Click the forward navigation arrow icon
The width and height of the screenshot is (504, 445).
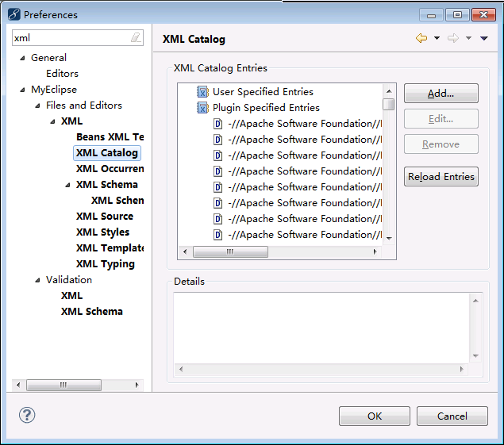(453, 38)
